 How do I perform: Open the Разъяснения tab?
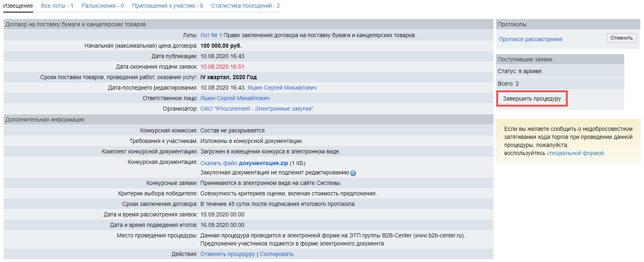click(x=102, y=6)
